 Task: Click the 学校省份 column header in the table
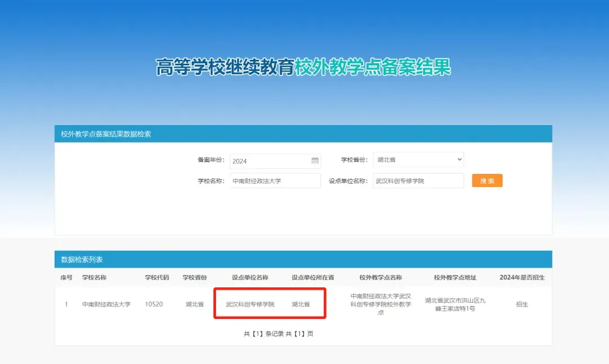pyautogui.click(x=195, y=277)
